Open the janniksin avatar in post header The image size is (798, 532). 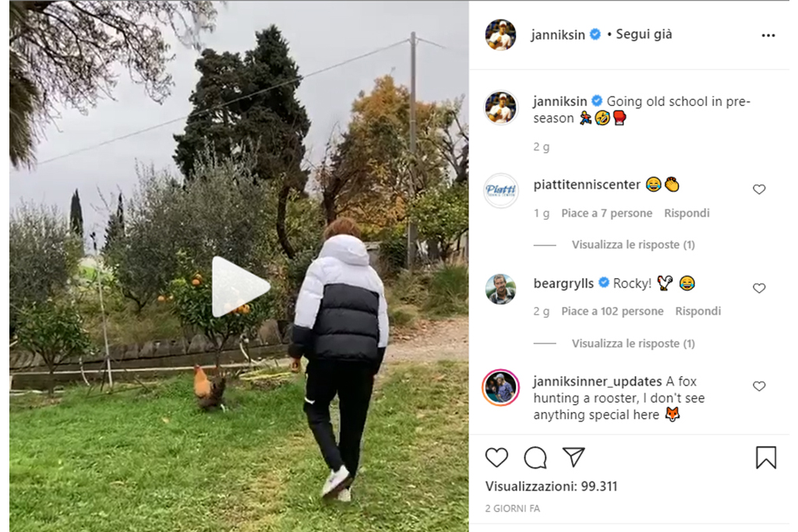[x=500, y=35]
